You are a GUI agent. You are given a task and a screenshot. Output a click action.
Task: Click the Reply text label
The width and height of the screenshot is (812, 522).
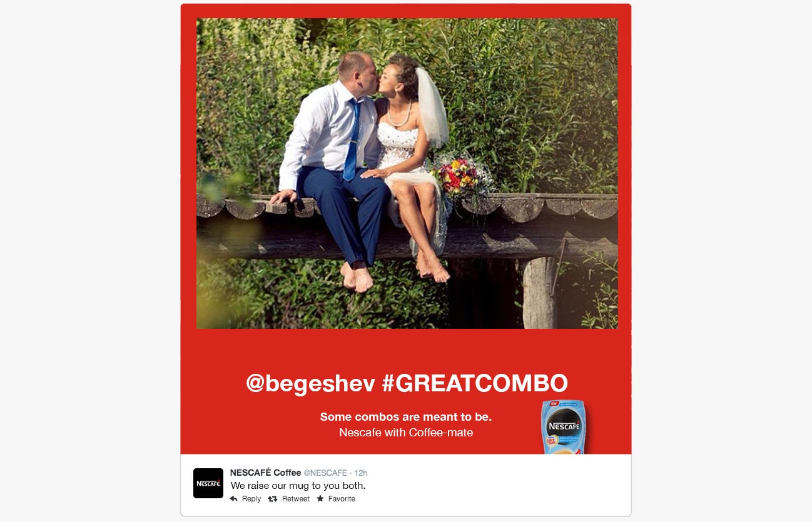pyautogui.click(x=251, y=499)
